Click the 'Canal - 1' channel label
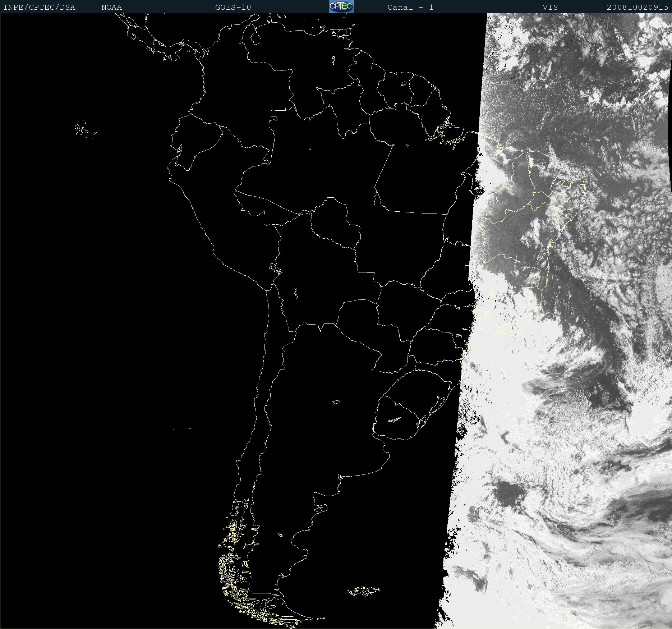 [410, 7]
